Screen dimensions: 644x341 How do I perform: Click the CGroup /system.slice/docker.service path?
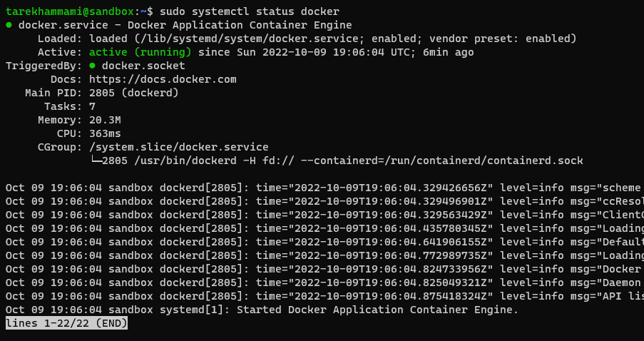(179, 147)
